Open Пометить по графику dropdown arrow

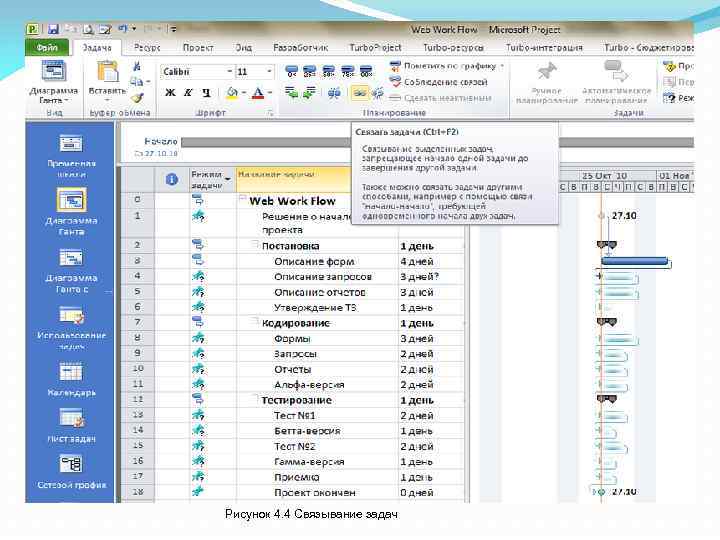pyautogui.click(x=502, y=66)
